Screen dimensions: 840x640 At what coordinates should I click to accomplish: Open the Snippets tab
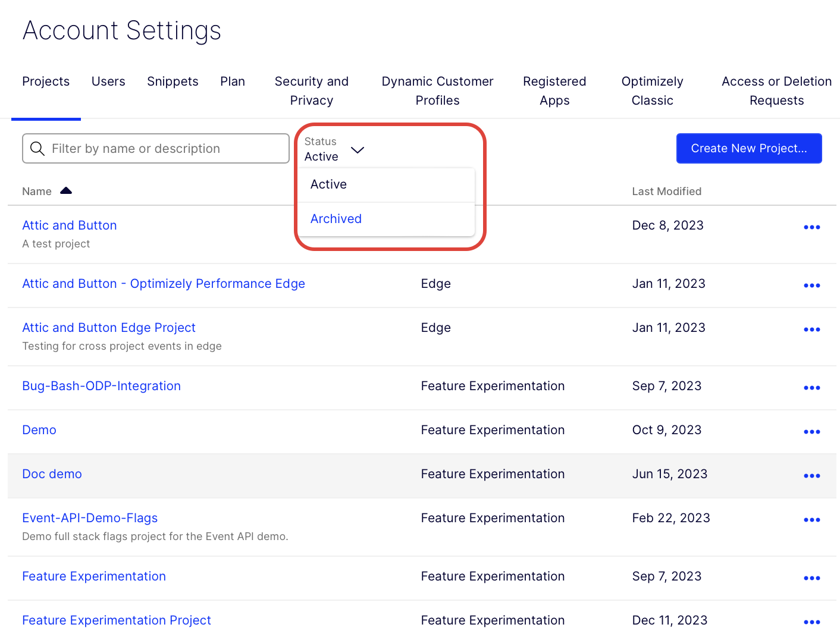tap(173, 81)
